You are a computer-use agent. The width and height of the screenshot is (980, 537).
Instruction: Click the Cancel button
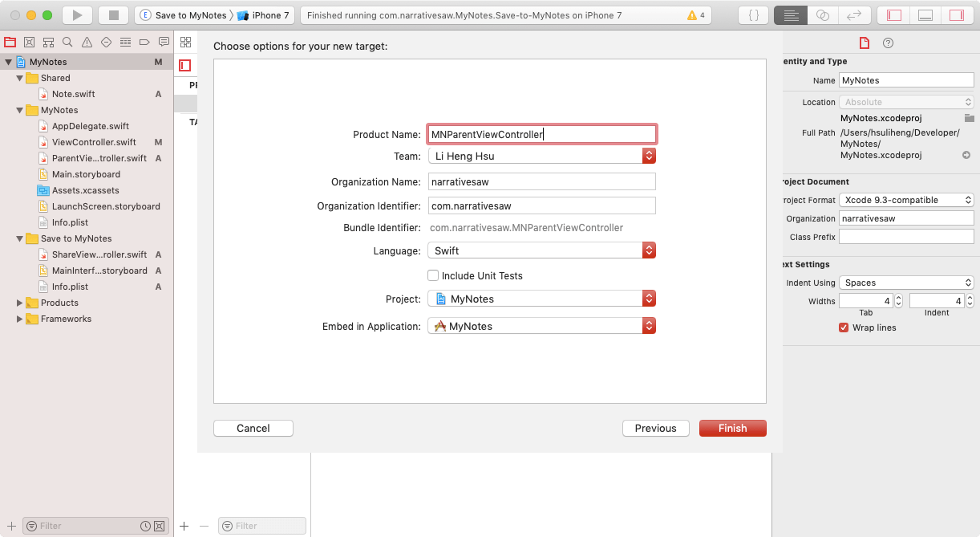click(x=253, y=428)
